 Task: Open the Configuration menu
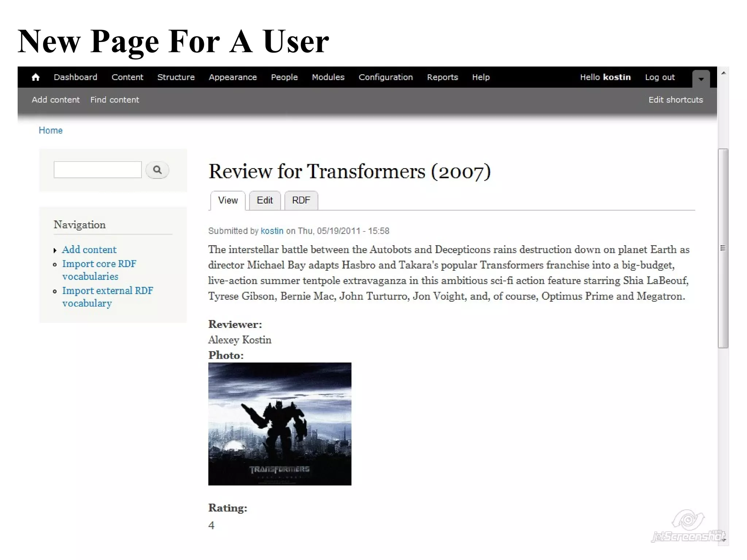tap(386, 77)
